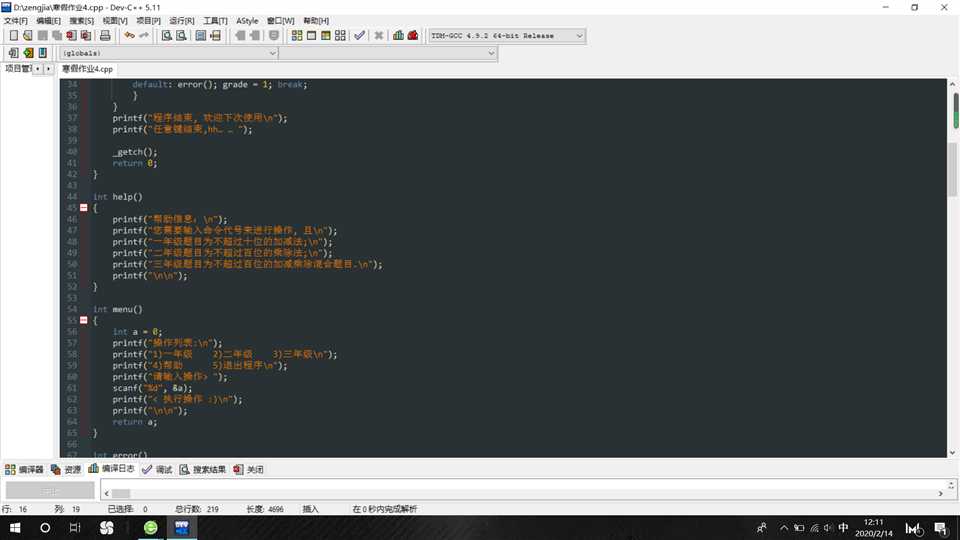This screenshot has width=960, height=540.
Task: Select the 项目管理 side panel tab
Action: coord(17,69)
